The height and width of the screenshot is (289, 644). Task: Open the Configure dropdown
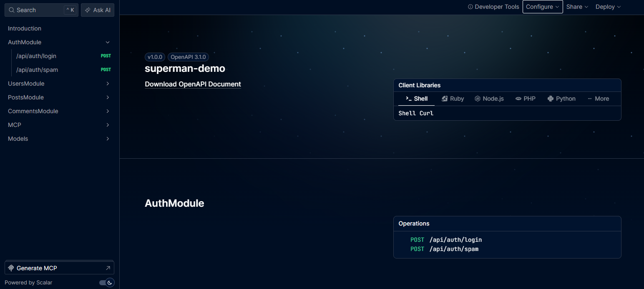coord(543,7)
